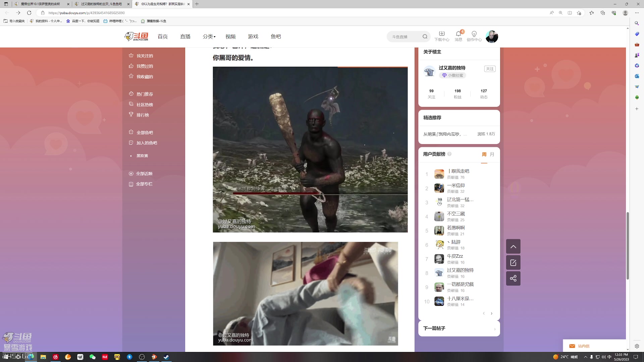
Task: Go to 视频 nav item
Action: coord(230,37)
